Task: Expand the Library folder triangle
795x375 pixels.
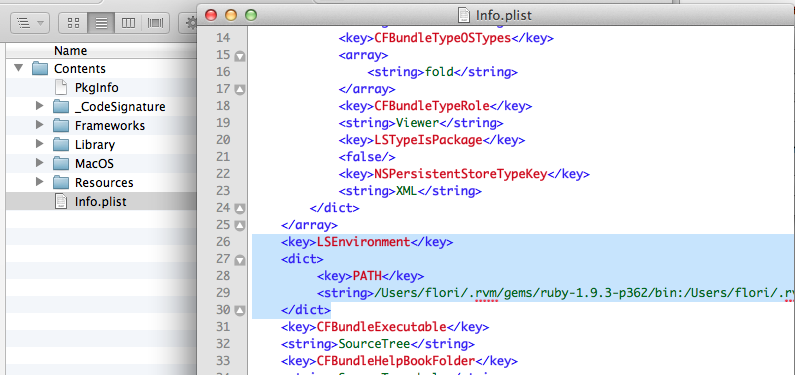Action: (x=40, y=144)
